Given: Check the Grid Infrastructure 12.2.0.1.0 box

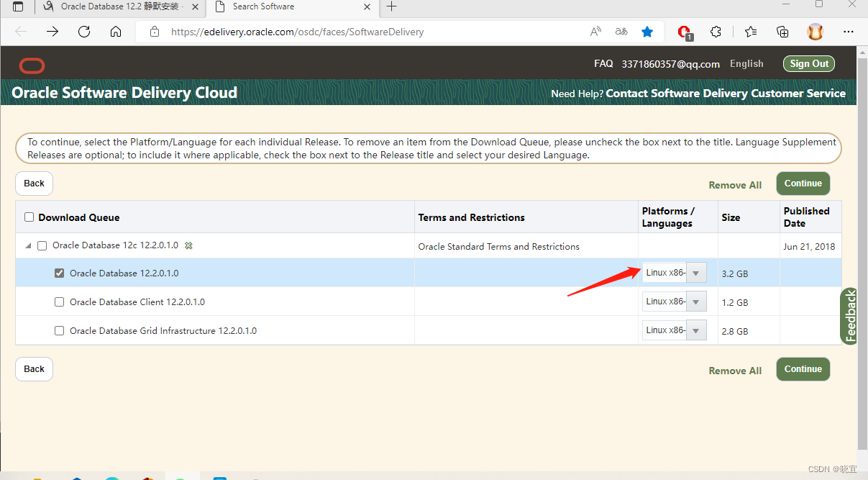Looking at the screenshot, I should click(x=60, y=331).
